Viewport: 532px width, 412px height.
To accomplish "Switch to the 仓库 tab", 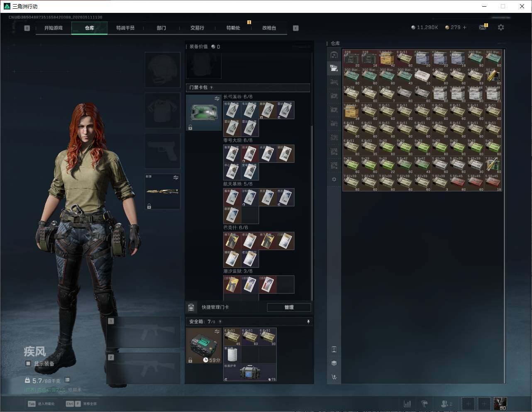I will click(x=90, y=28).
